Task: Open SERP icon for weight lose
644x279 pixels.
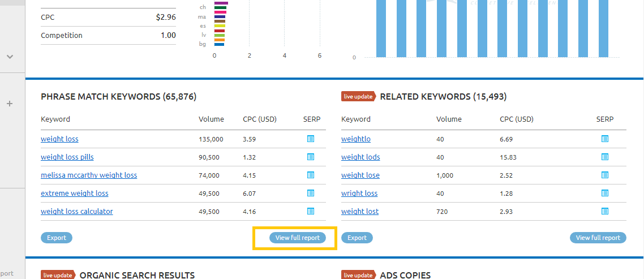Action: point(604,175)
